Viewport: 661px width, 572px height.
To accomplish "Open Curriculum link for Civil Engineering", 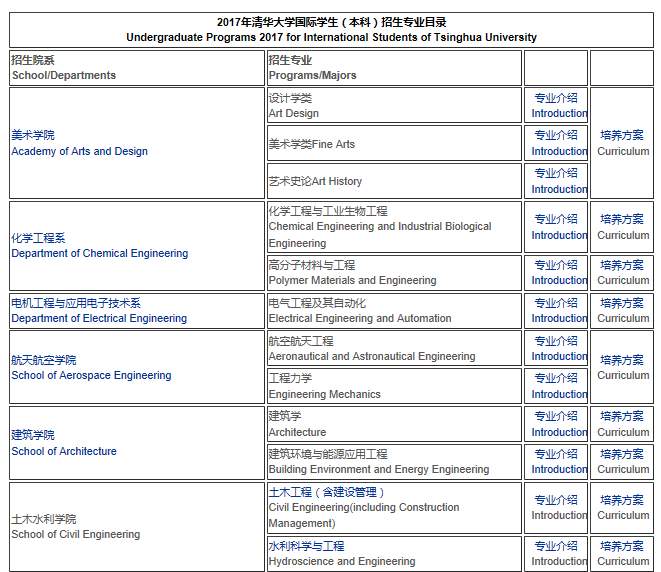I will click(622, 508).
